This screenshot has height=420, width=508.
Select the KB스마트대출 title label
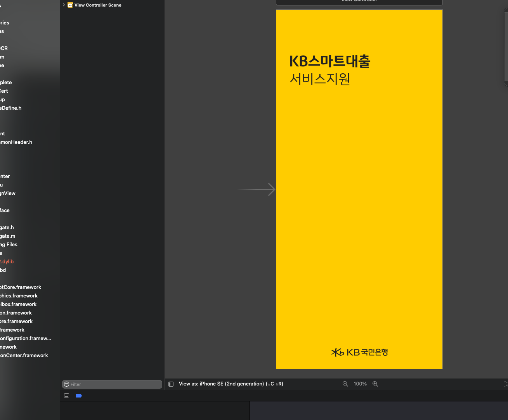point(329,61)
